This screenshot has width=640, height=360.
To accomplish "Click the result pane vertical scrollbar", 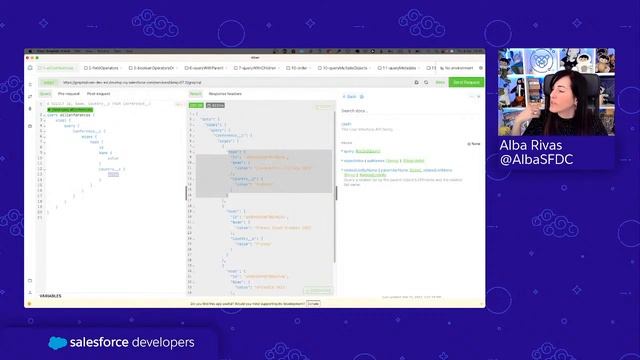I will pos(335,187).
